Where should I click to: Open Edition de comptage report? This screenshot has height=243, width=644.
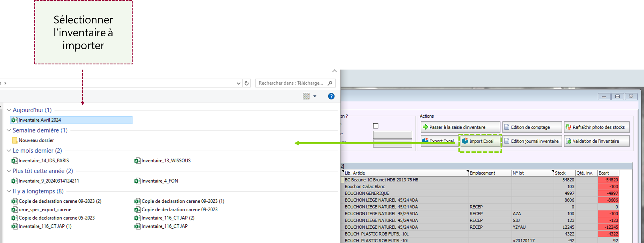[532, 127]
